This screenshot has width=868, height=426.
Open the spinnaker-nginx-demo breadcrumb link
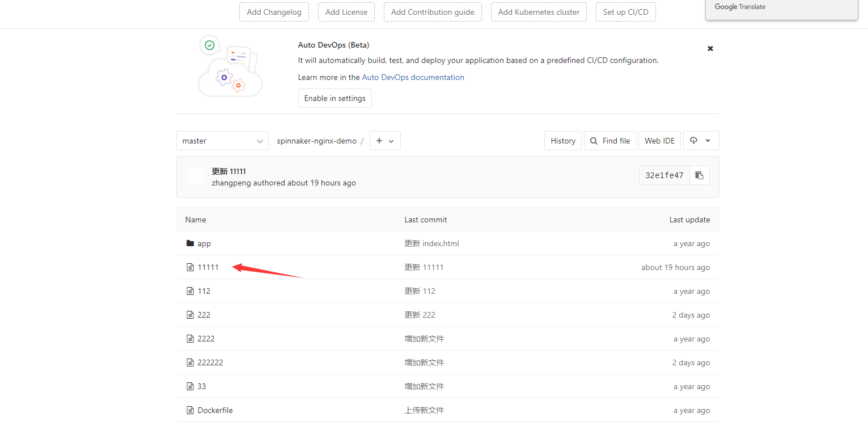(x=316, y=141)
